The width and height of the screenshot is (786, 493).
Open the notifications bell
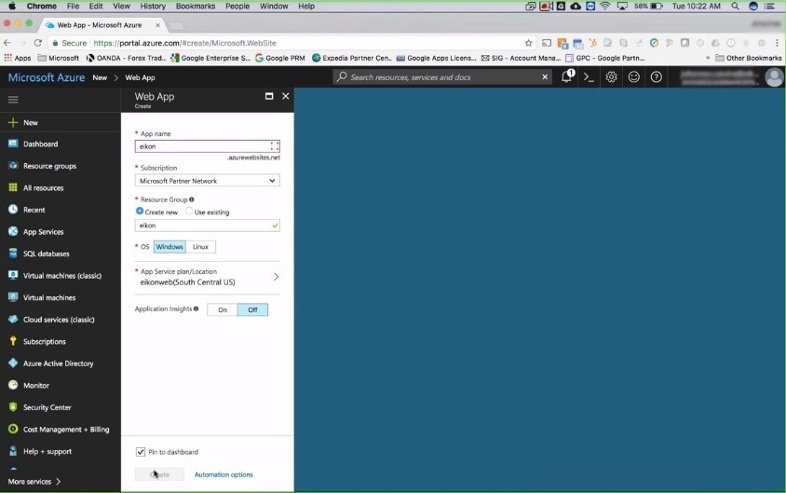pos(567,77)
